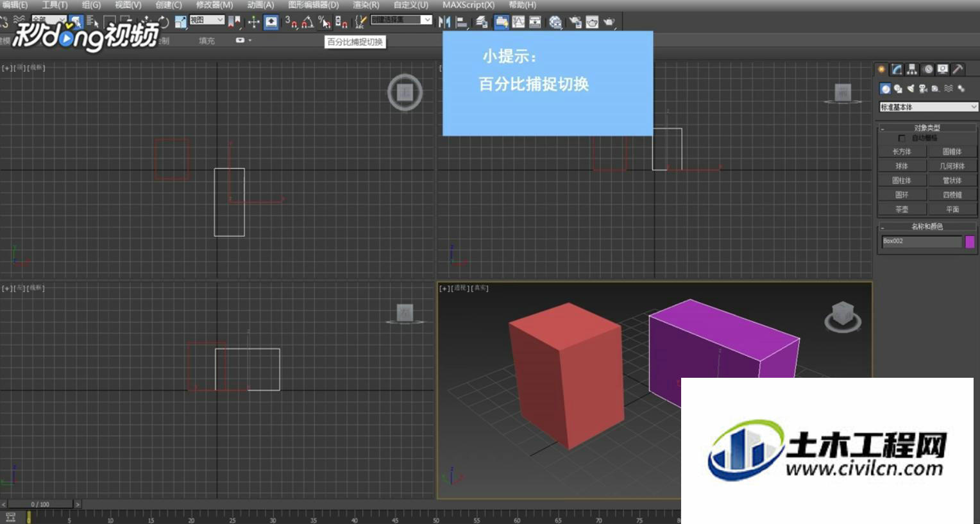
Task: Switch to the Hierarchy panel tab
Action: click(x=912, y=69)
